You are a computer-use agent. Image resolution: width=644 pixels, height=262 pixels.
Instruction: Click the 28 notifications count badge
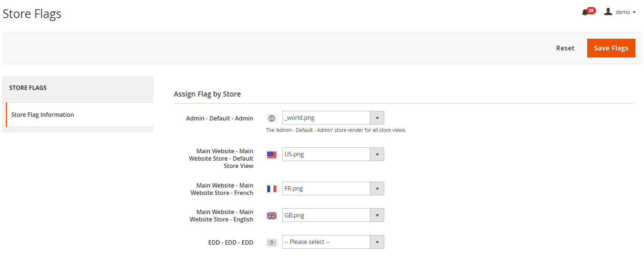(591, 11)
